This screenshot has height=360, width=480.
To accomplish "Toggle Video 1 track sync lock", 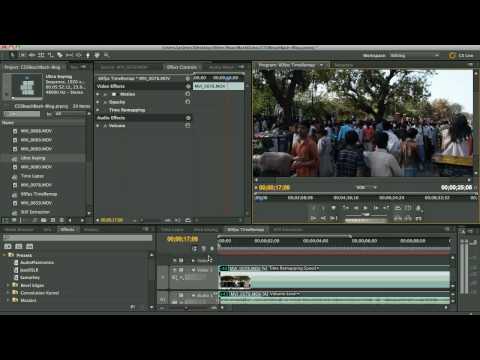I will 181,270.
